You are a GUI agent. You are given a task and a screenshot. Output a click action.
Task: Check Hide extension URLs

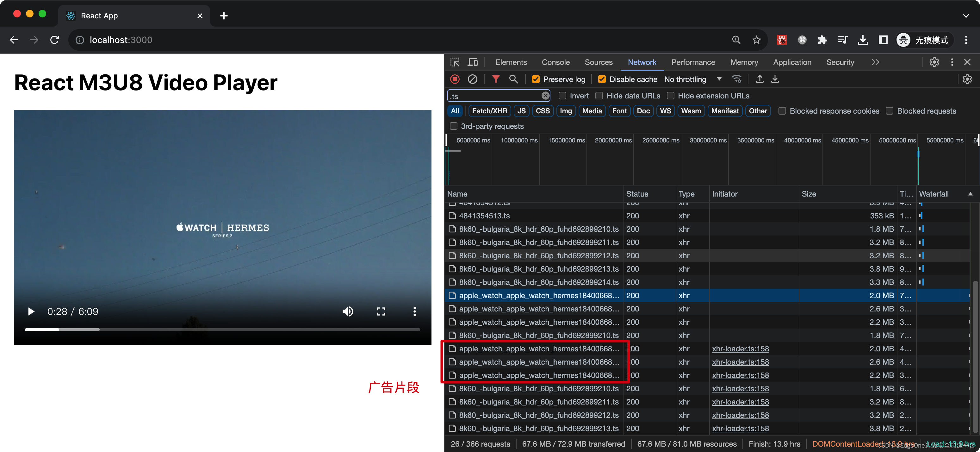[671, 96]
